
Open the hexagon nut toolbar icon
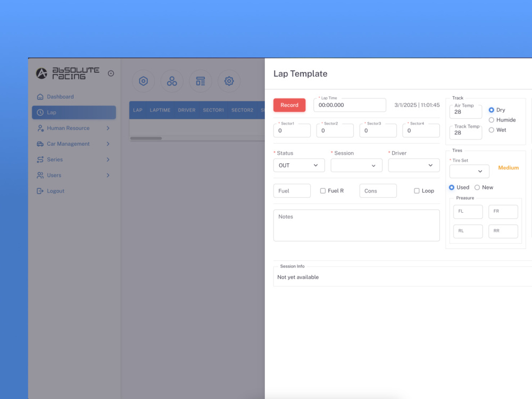coord(143,81)
